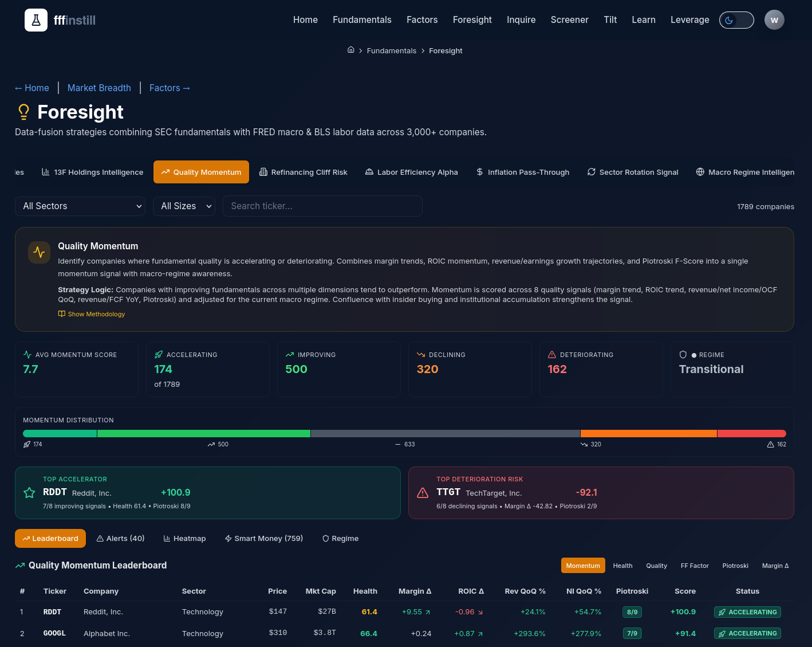812x647 pixels.
Task: Open Tilt nav menu item
Action: pyautogui.click(x=610, y=20)
